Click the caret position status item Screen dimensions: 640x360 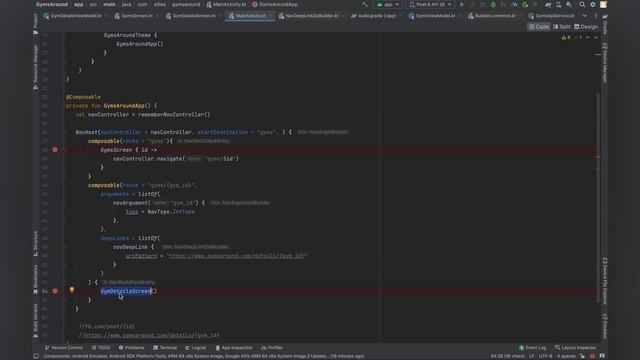point(507,356)
